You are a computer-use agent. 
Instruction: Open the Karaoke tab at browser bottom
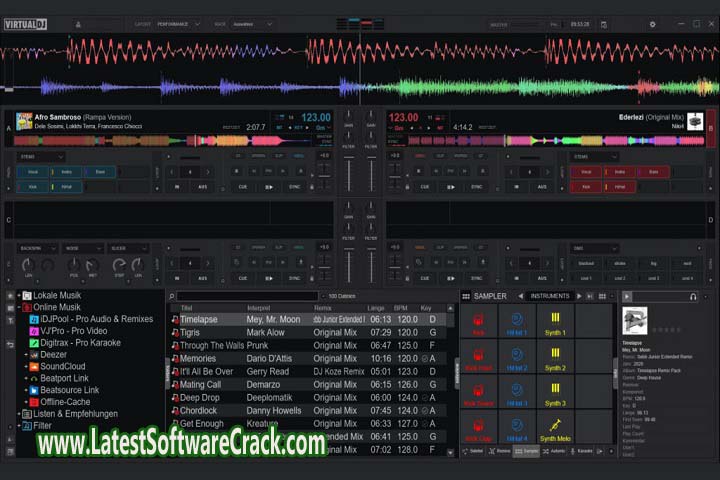(581, 452)
